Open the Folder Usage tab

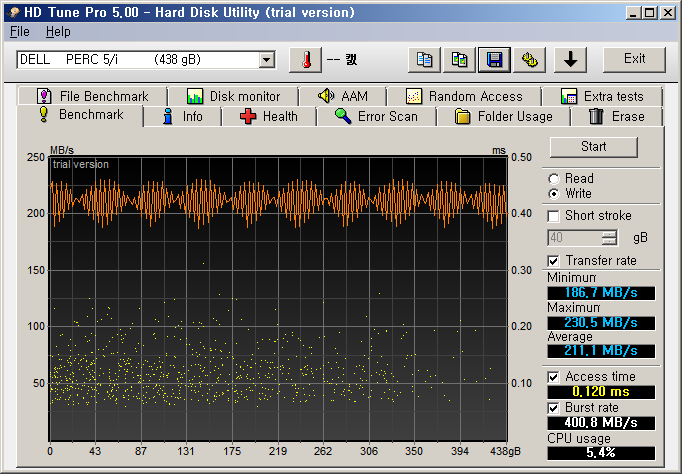click(504, 117)
